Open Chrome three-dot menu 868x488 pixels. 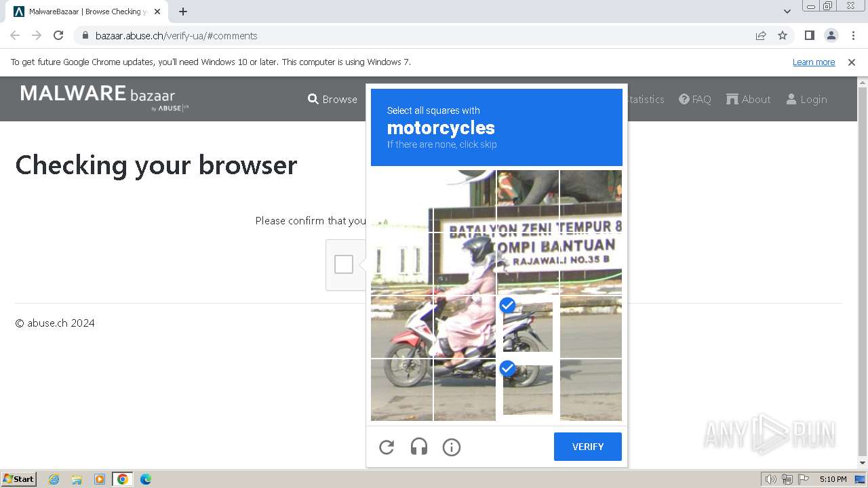(853, 35)
